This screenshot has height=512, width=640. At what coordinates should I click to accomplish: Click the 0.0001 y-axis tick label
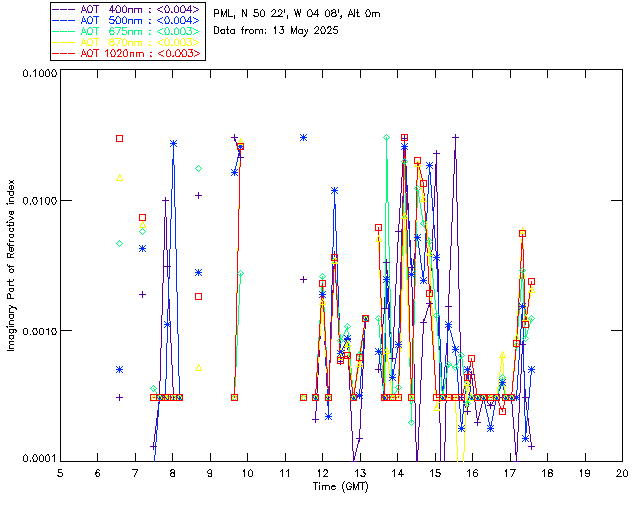(x=39, y=459)
